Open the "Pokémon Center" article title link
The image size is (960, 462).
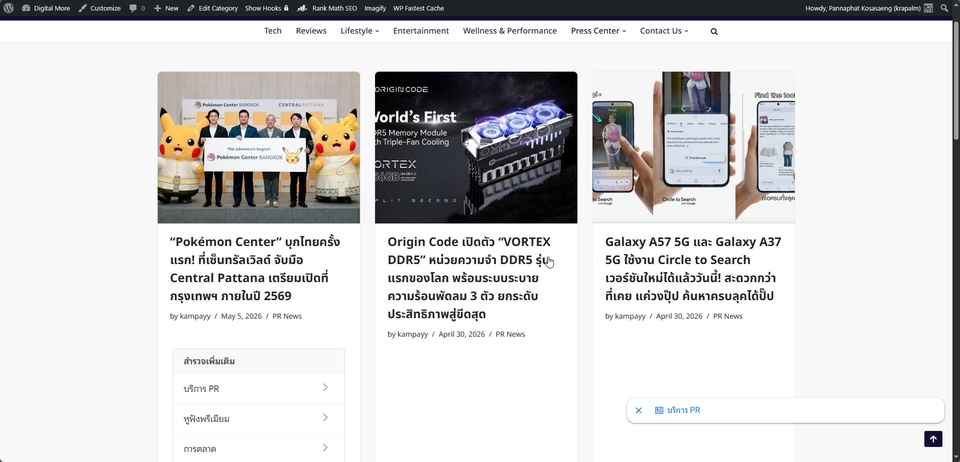[x=255, y=269]
